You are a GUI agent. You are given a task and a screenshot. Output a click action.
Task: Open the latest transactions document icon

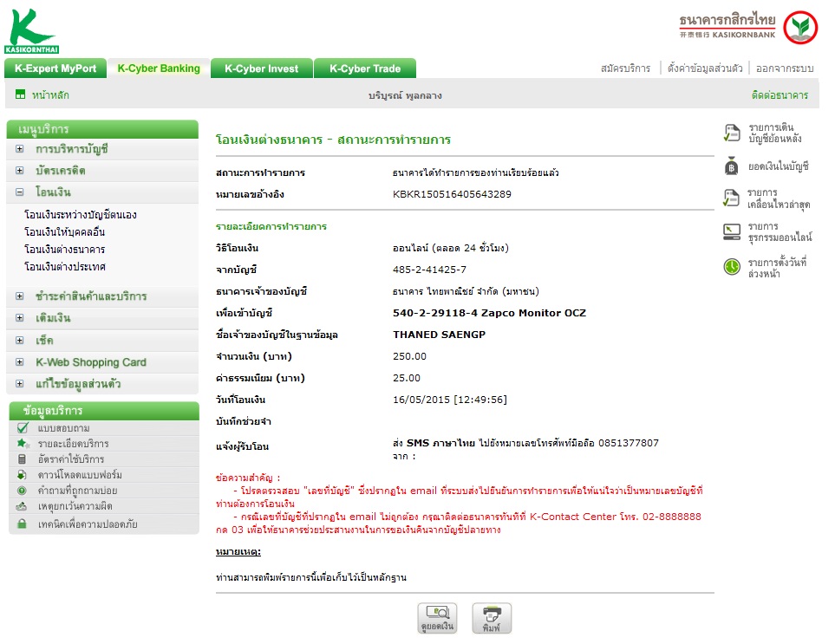coord(732,198)
